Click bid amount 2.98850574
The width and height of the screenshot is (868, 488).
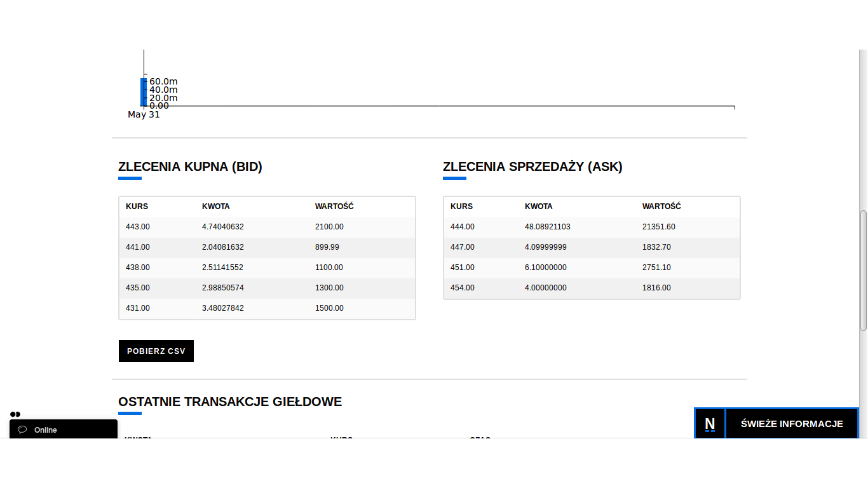[223, 288]
